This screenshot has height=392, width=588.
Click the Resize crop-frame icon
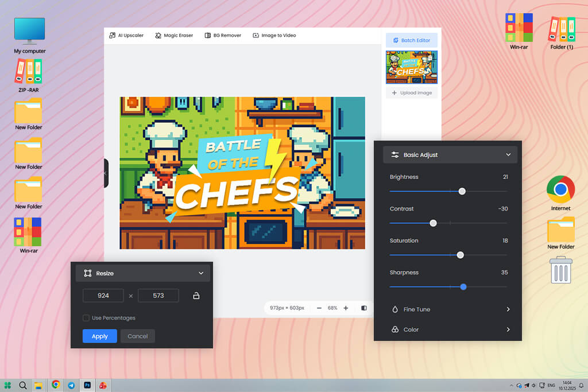[x=88, y=273]
